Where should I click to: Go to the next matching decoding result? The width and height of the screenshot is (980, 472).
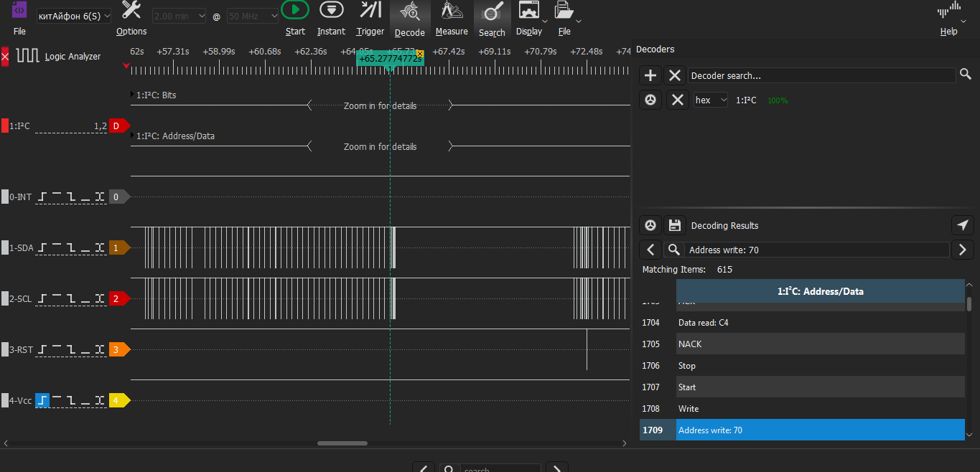point(962,250)
